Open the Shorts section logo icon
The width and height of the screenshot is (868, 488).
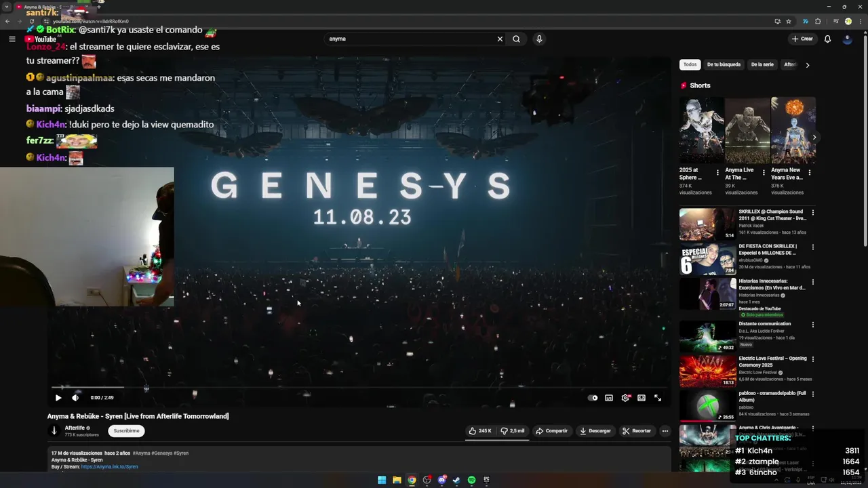[684, 85]
